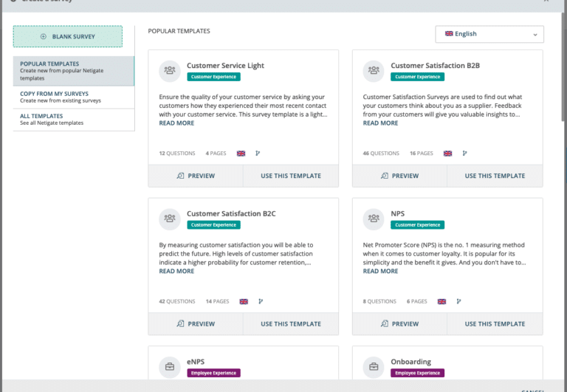The height and width of the screenshot is (392, 567).
Task: Preview the Customer Service Light template
Action: (196, 176)
